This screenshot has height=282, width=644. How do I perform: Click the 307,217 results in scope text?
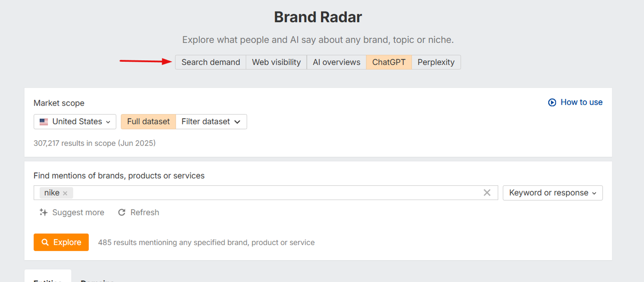pyautogui.click(x=95, y=143)
